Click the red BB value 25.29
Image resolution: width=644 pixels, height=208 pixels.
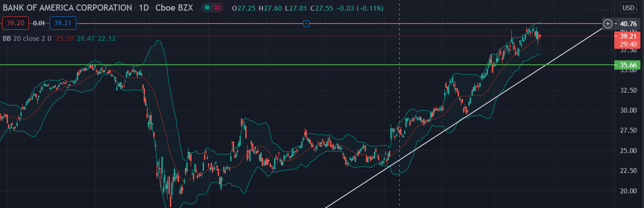coord(64,39)
